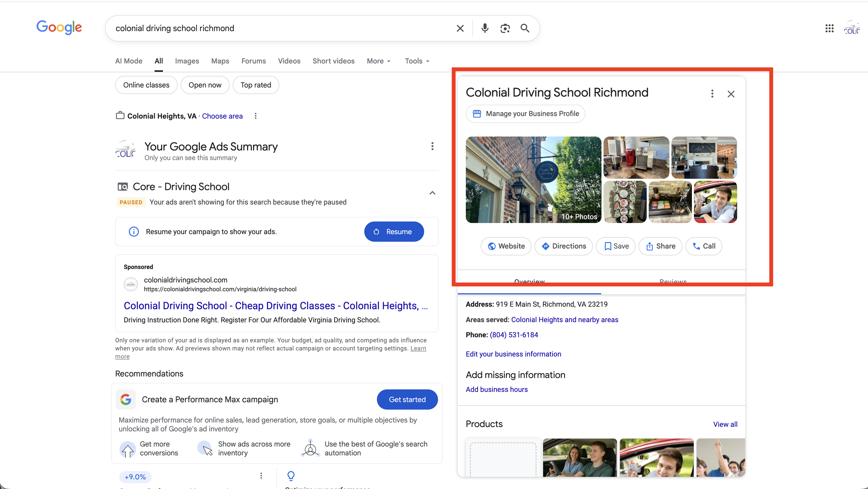Switch to the Forums tab
868x489 pixels.
coord(253,61)
